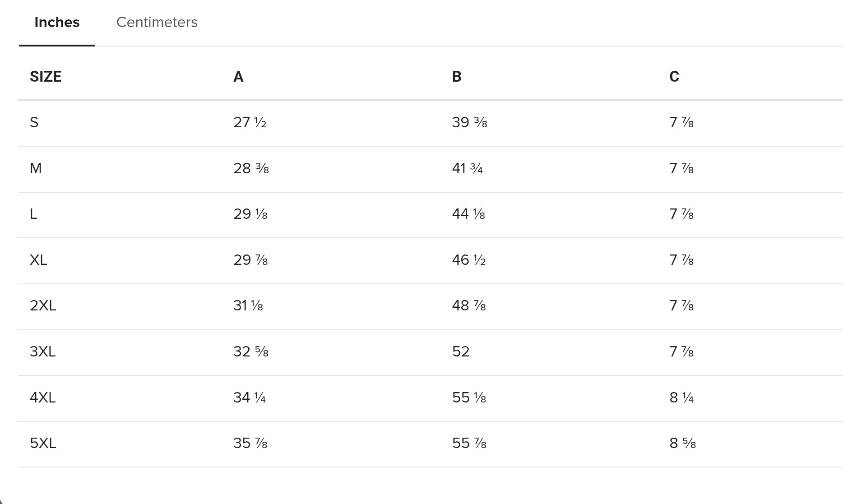
Task: Click the A column header
Action: (x=238, y=77)
